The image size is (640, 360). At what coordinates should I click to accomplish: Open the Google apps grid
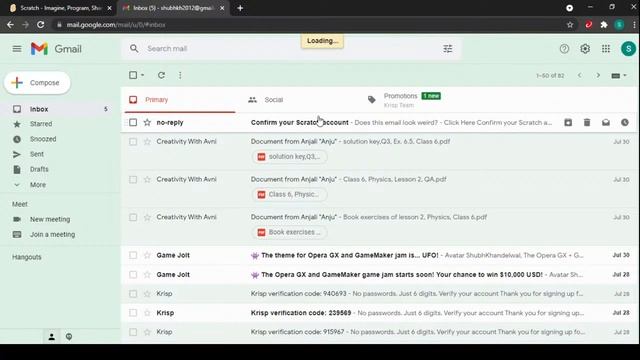pyautogui.click(x=606, y=49)
